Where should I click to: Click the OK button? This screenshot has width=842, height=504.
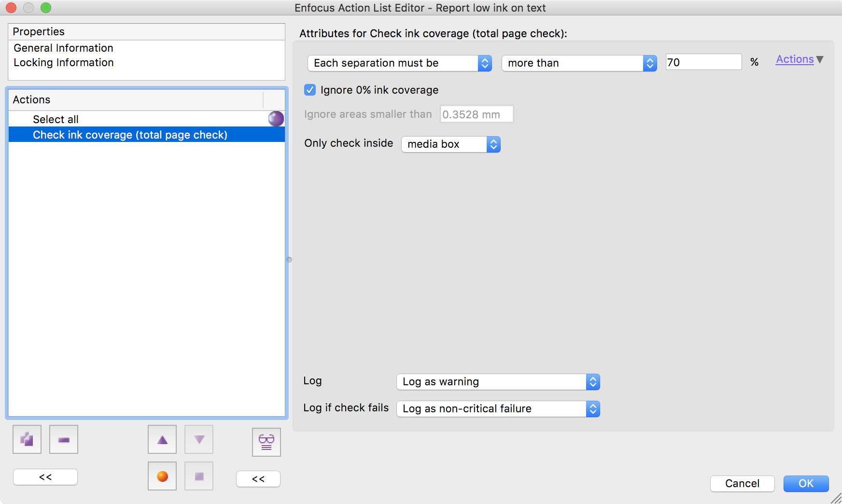(x=806, y=483)
